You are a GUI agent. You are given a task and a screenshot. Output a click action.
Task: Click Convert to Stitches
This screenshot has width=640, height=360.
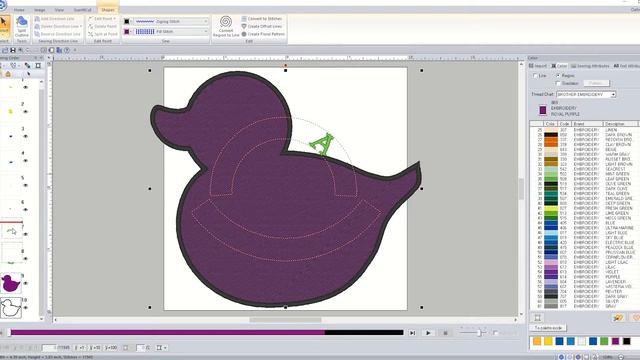[x=262, y=19]
